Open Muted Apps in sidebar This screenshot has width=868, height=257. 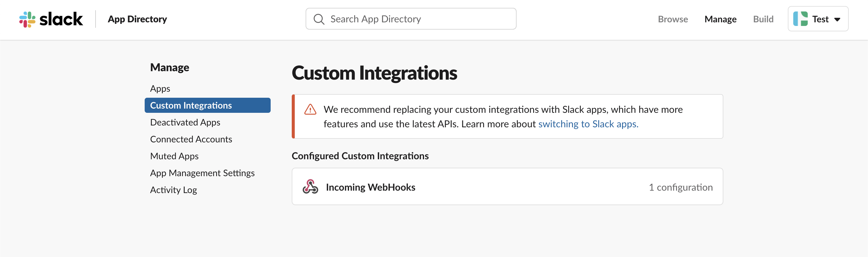[174, 156]
